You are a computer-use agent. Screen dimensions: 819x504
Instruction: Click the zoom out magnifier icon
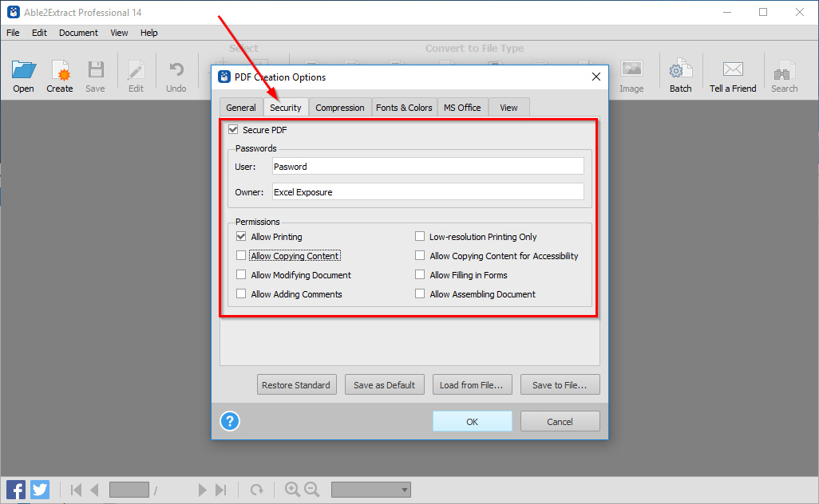[312, 490]
